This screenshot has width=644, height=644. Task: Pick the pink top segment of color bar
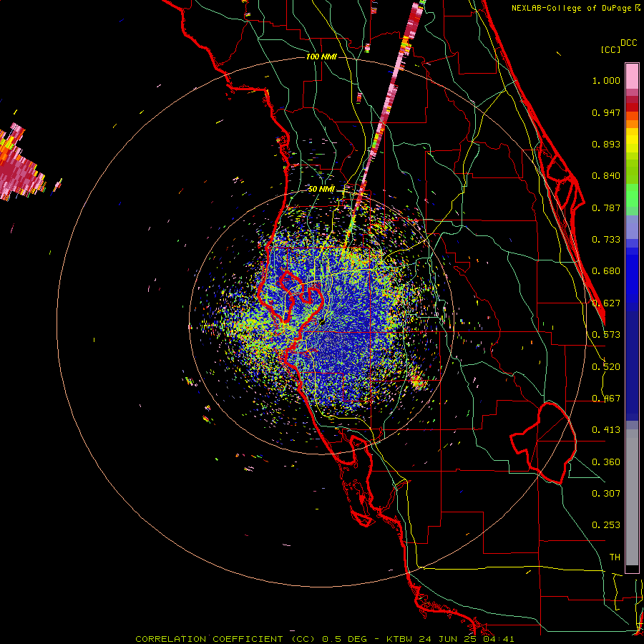pos(632,77)
